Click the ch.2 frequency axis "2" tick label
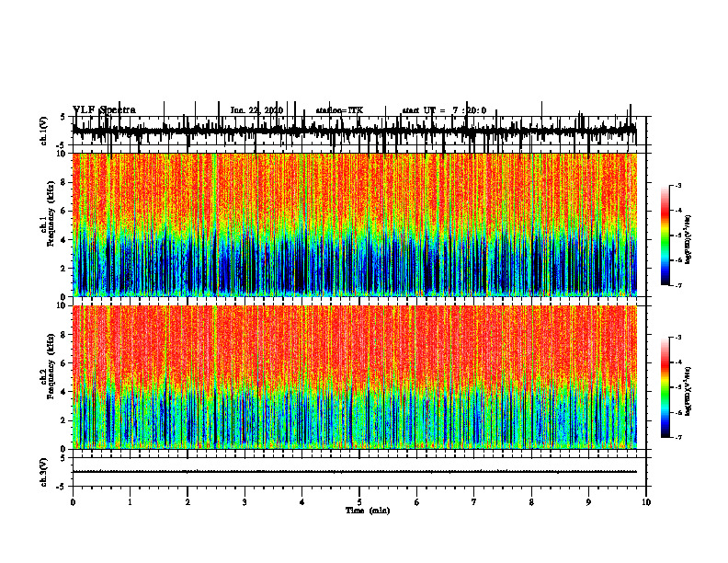This screenshot has width=728, height=563. click(63, 420)
